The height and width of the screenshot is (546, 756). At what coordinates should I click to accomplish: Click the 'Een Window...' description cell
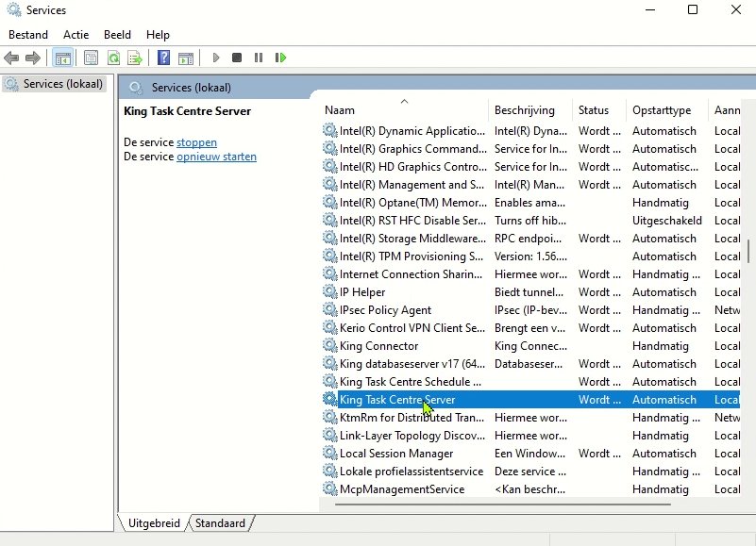529,453
